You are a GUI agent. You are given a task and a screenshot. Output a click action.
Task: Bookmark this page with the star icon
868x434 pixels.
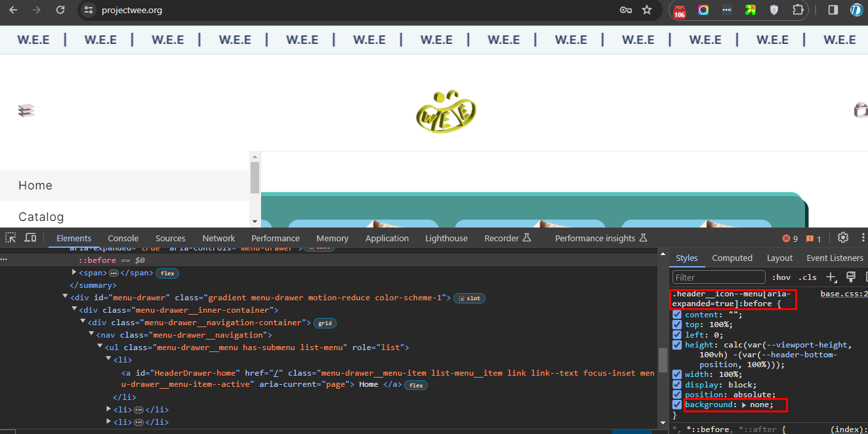coord(647,10)
